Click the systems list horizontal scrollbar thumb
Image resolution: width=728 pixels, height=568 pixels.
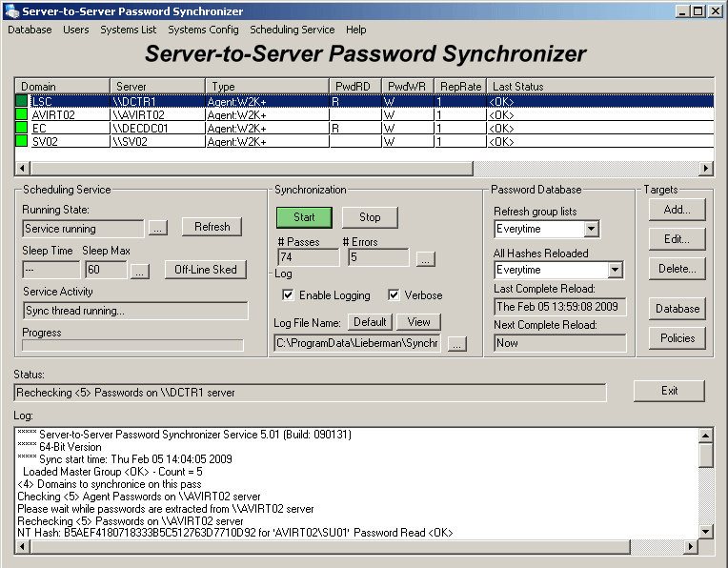pyautogui.click(x=252, y=168)
